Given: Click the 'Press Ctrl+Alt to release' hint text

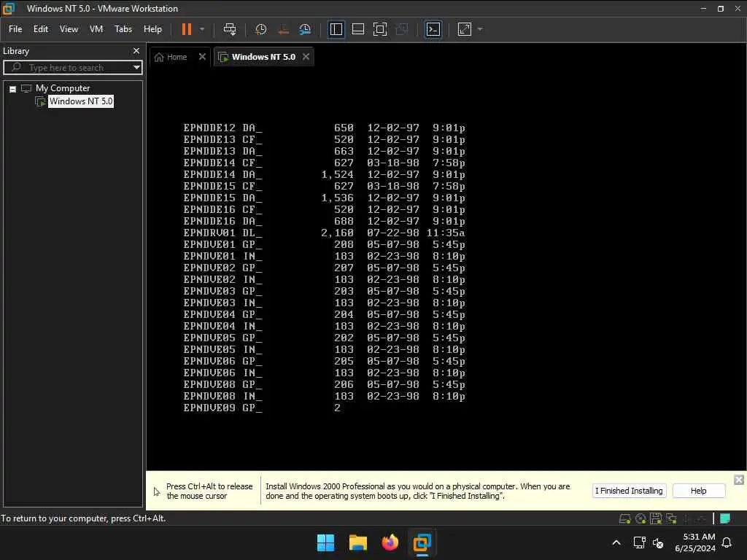Looking at the screenshot, I should pyautogui.click(x=209, y=491).
